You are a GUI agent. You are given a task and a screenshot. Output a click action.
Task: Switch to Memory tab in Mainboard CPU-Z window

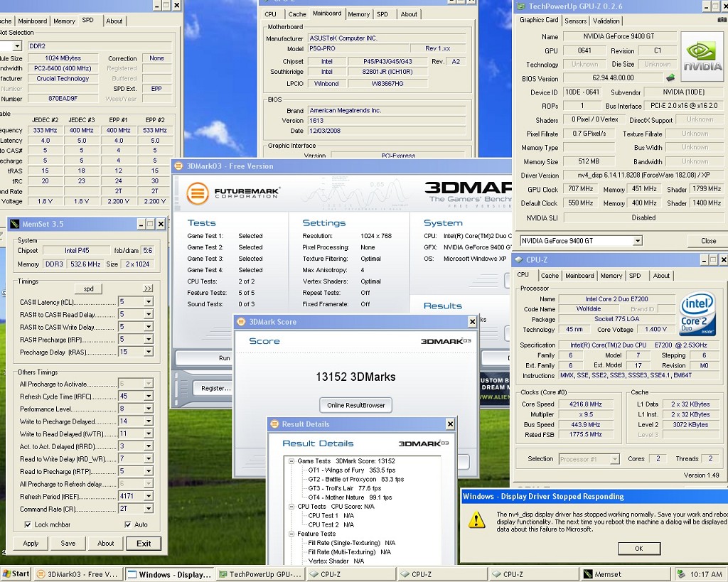point(359,14)
